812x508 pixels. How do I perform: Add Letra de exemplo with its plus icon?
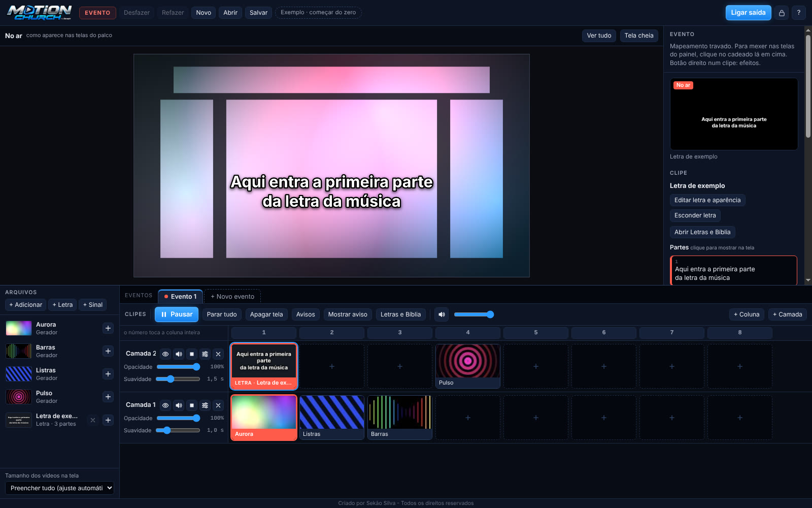pyautogui.click(x=108, y=420)
